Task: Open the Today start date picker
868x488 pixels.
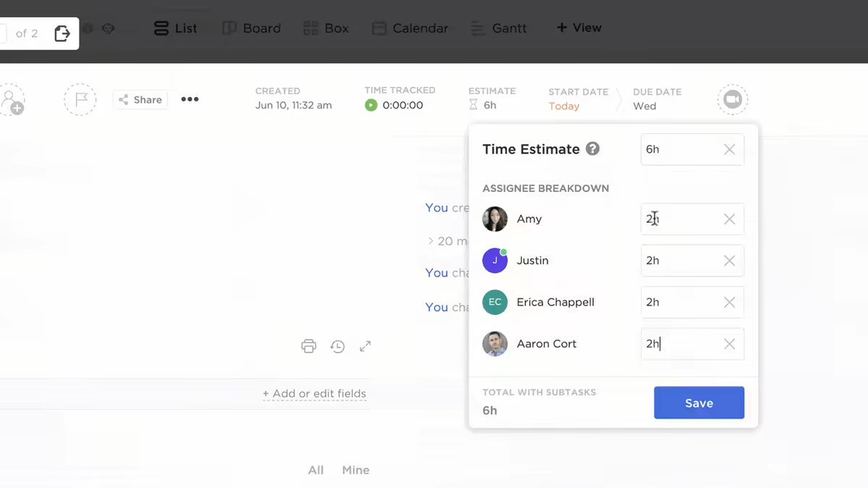Action: tap(564, 106)
